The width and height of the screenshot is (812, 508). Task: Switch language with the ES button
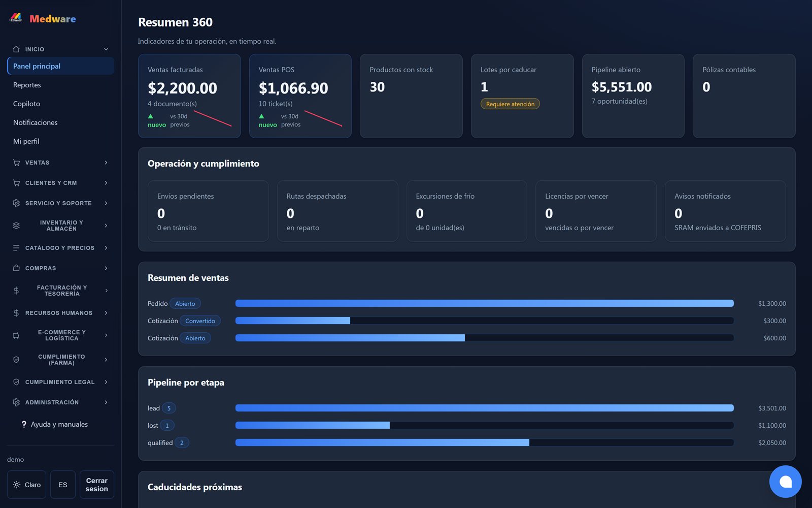pyautogui.click(x=63, y=485)
